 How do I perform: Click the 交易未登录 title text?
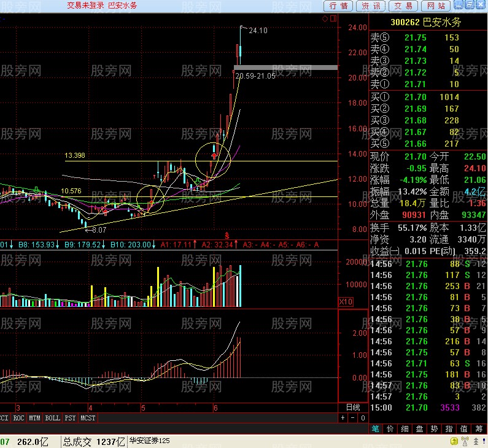(x=85, y=6)
